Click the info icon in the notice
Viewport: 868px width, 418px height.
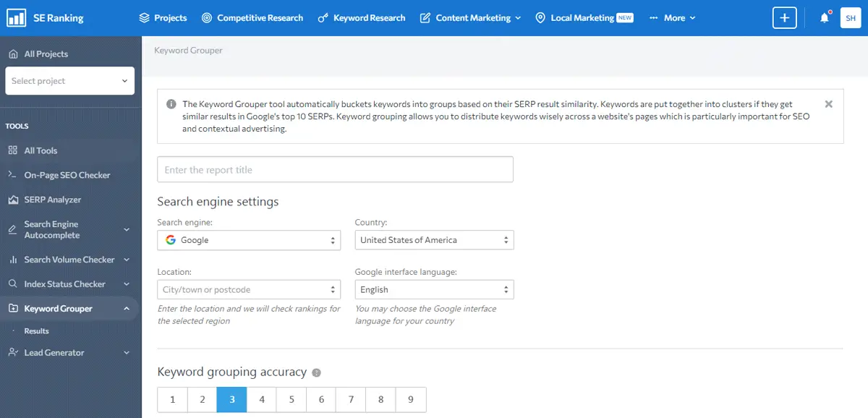(x=171, y=104)
